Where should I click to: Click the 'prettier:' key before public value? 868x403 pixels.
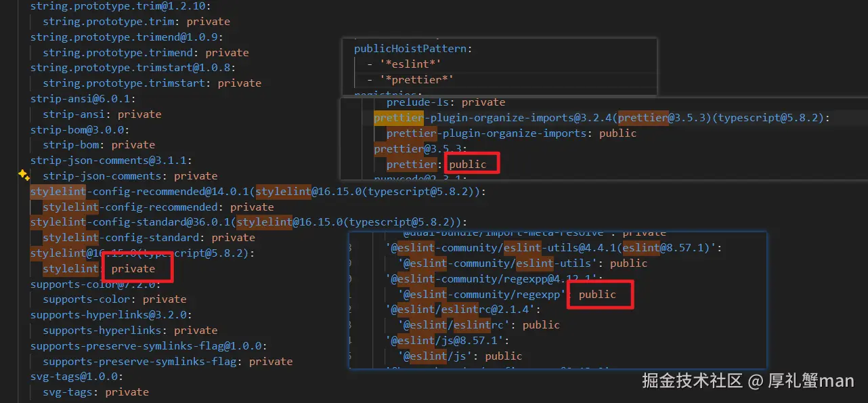(414, 165)
